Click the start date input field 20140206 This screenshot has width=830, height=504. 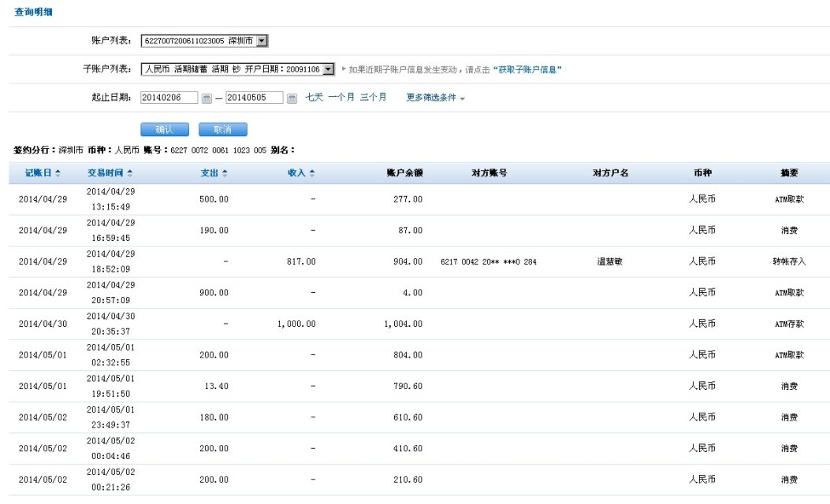click(169, 98)
